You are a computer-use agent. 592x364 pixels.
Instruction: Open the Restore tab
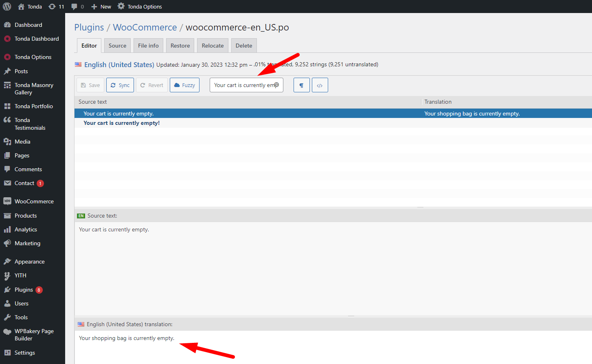180,46
